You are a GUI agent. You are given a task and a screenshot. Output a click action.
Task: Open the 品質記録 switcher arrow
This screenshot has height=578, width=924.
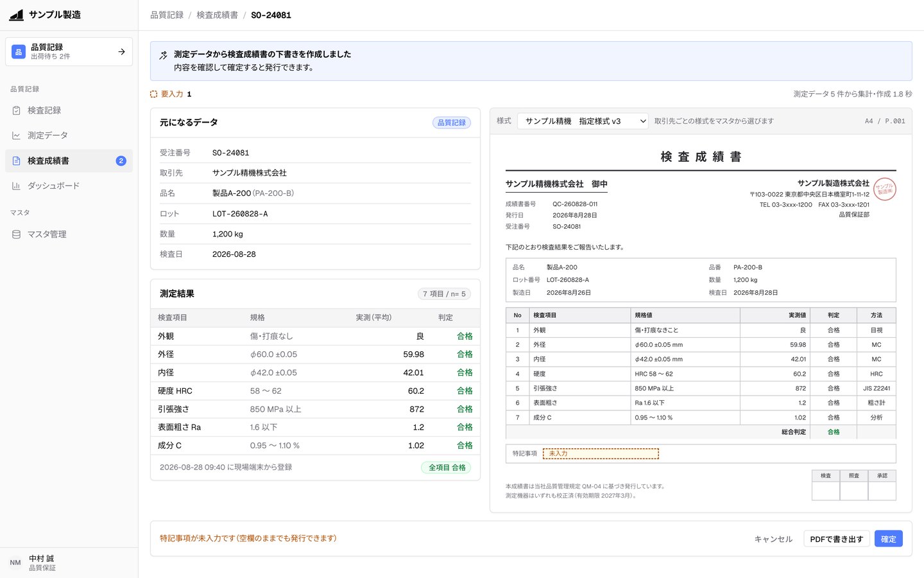(x=122, y=51)
